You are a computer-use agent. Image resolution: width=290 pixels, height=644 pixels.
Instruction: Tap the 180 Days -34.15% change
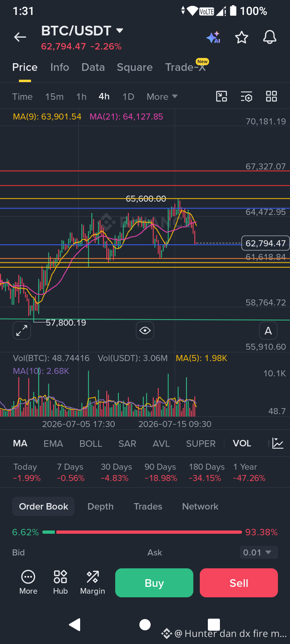tap(206, 473)
